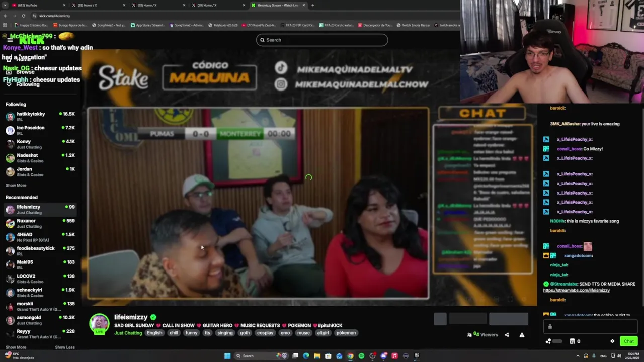Select the goth tag
The image size is (644, 362).
tap(245, 333)
